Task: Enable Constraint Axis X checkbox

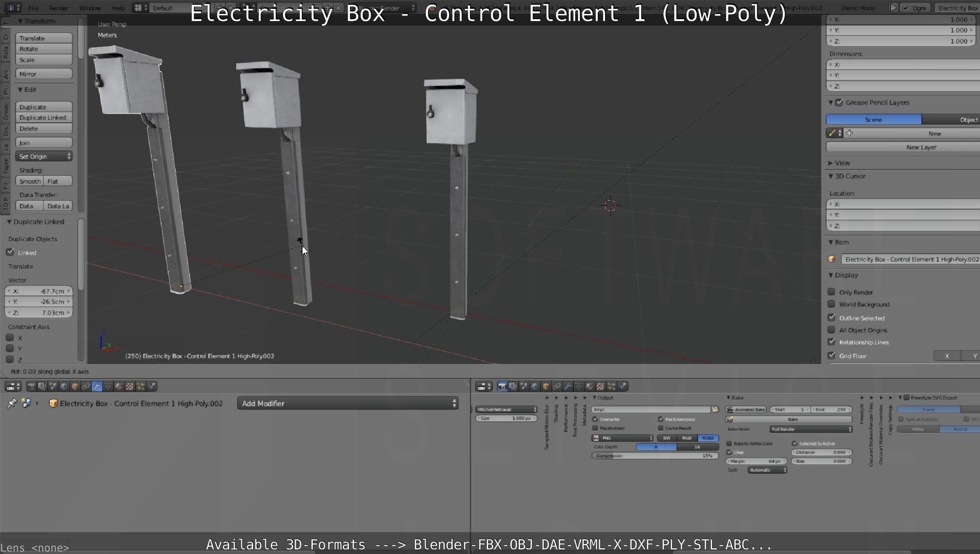Action: [x=10, y=338]
